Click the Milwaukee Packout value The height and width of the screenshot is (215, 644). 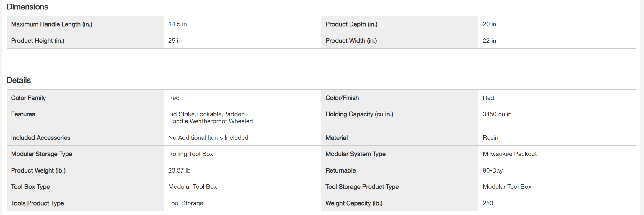(509, 154)
